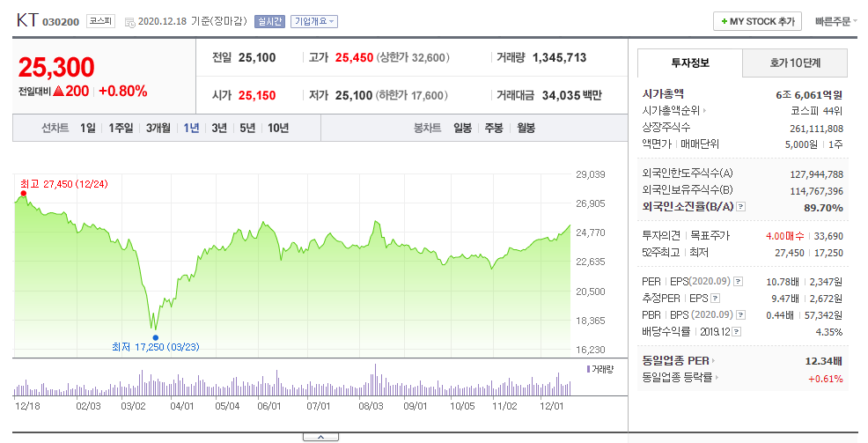
Task: Open the 빠른주문 dropdown menu
Action: pos(836,21)
